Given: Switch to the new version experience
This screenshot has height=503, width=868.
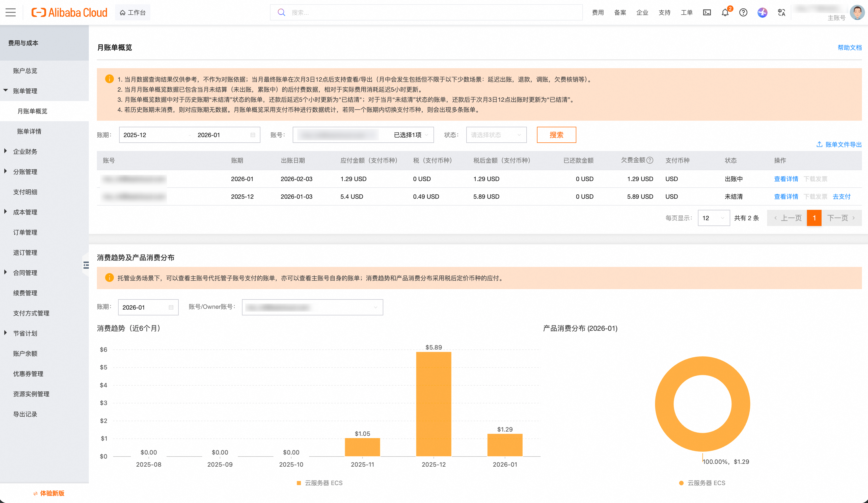Looking at the screenshot, I should [x=49, y=493].
